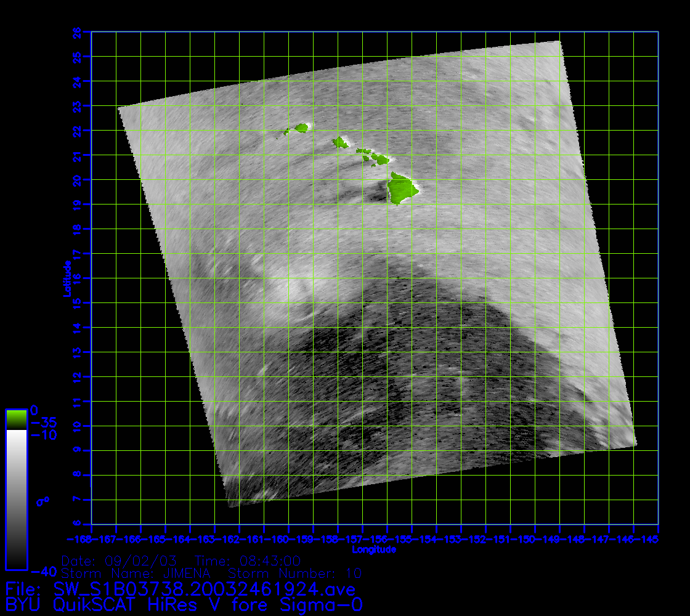The height and width of the screenshot is (616, 690).
Task: Click the green Big Island of Hawaii
Action: point(402,187)
